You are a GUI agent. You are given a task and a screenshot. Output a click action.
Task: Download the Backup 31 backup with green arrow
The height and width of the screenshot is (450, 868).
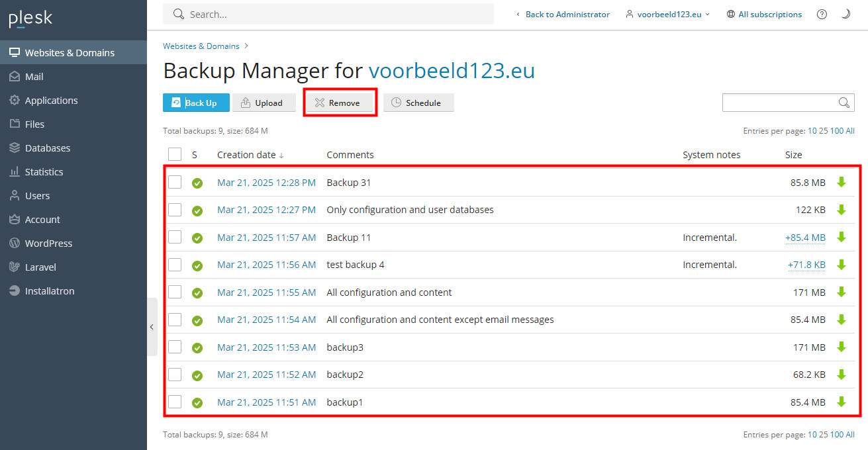(x=842, y=182)
